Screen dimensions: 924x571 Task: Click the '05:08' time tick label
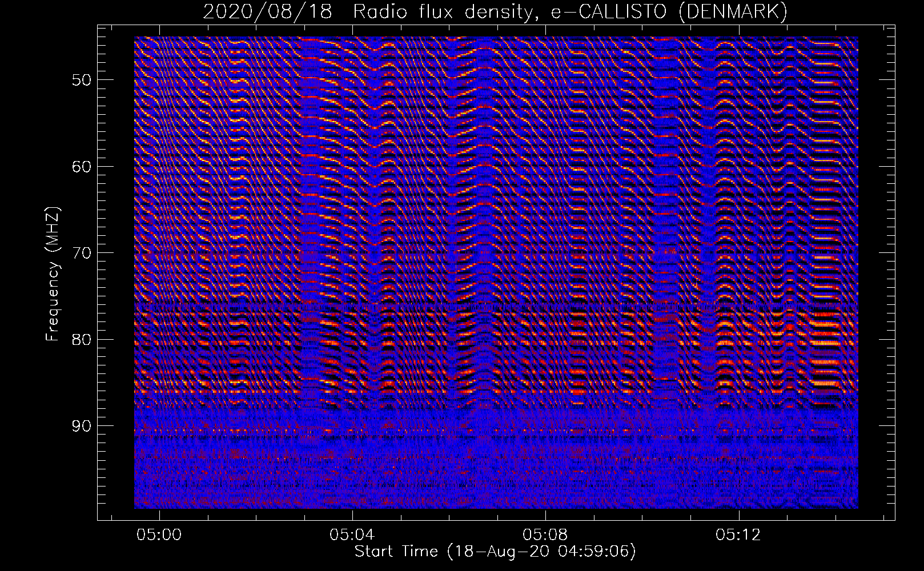[545, 534]
